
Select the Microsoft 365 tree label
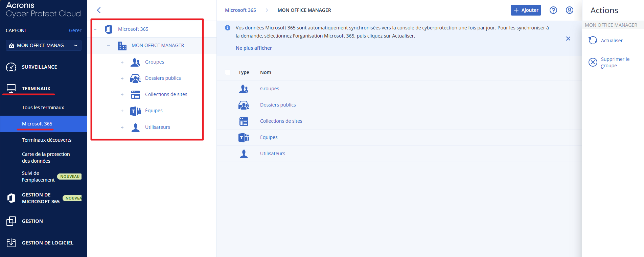point(133,29)
